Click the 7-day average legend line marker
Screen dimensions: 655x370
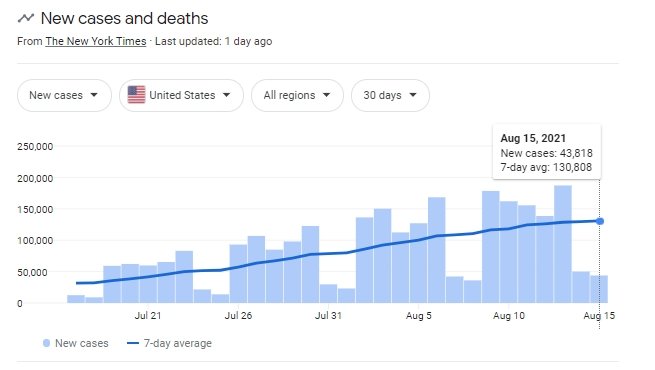(133, 343)
